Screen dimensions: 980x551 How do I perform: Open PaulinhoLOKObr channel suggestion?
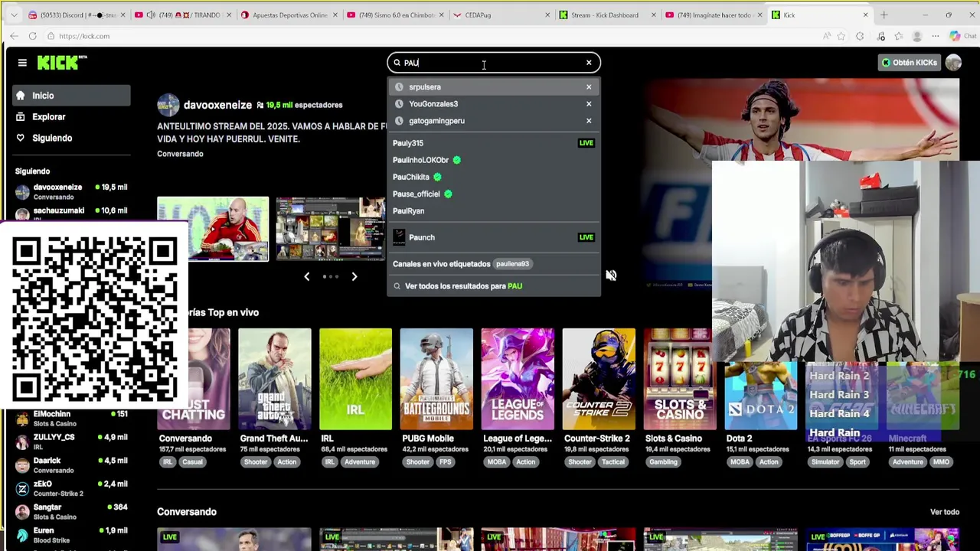click(493, 160)
